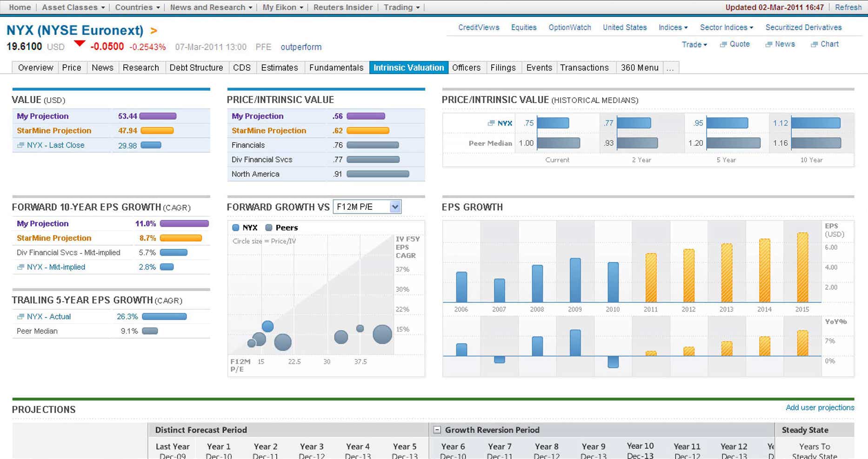This screenshot has height=459, width=868.
Task: Select the Intrinsic Valuation tab
Action: (409, 68)
